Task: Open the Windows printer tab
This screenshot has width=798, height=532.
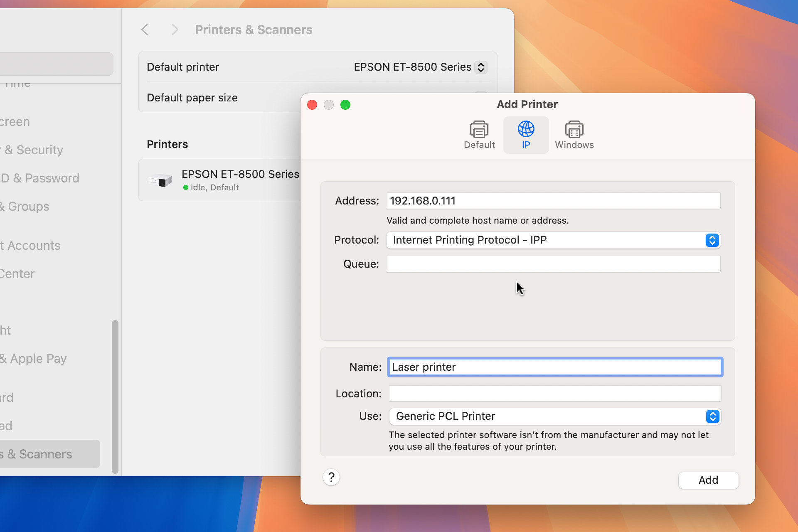Action: tap(574, 135)
